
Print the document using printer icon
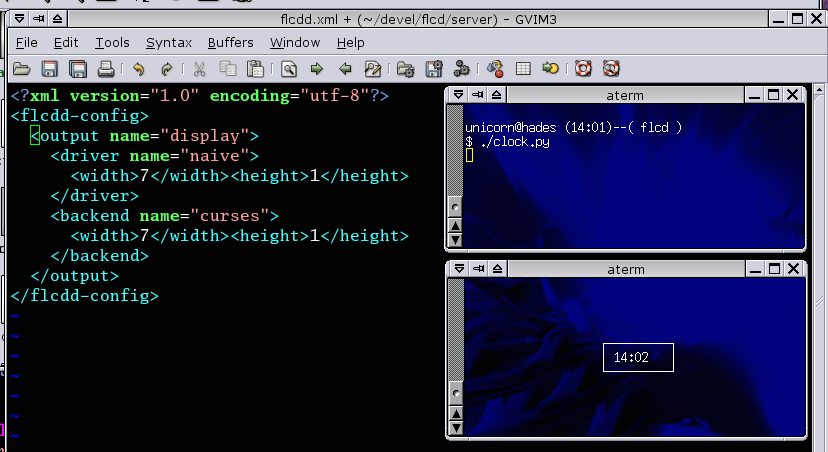point(106,69)
